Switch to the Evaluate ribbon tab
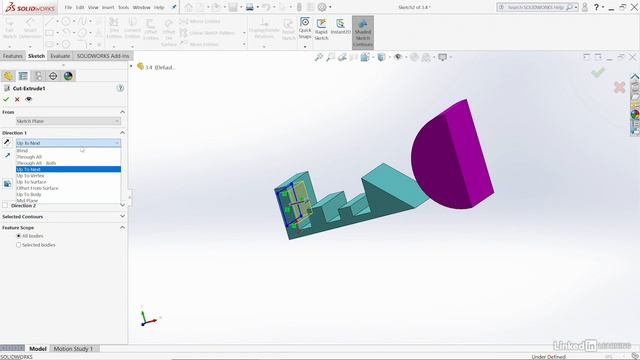This screenshot has width=640, height=360. 60,56
